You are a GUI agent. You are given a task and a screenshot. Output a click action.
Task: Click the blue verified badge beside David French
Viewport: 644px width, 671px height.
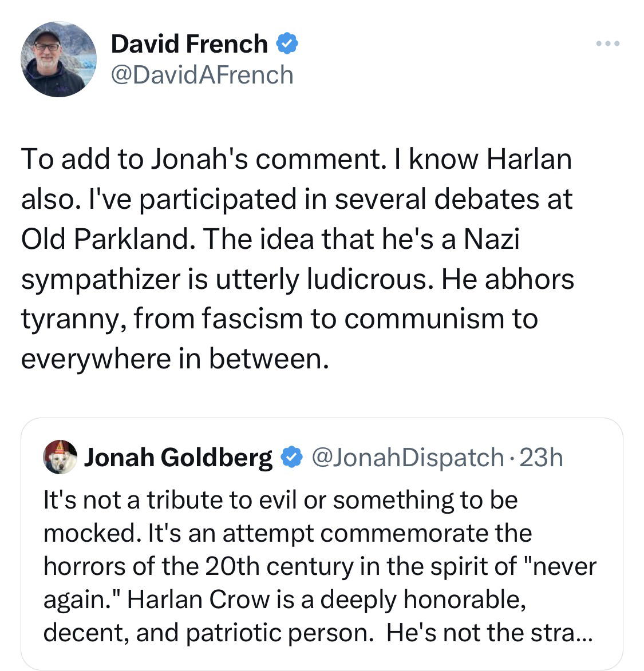click(287, 43)
